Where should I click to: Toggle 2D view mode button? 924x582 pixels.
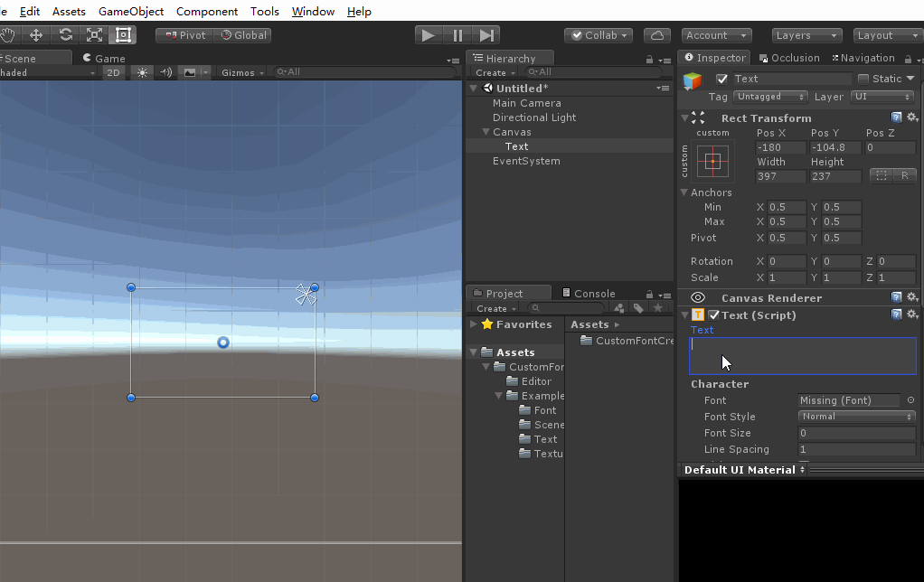coord(113,72)
